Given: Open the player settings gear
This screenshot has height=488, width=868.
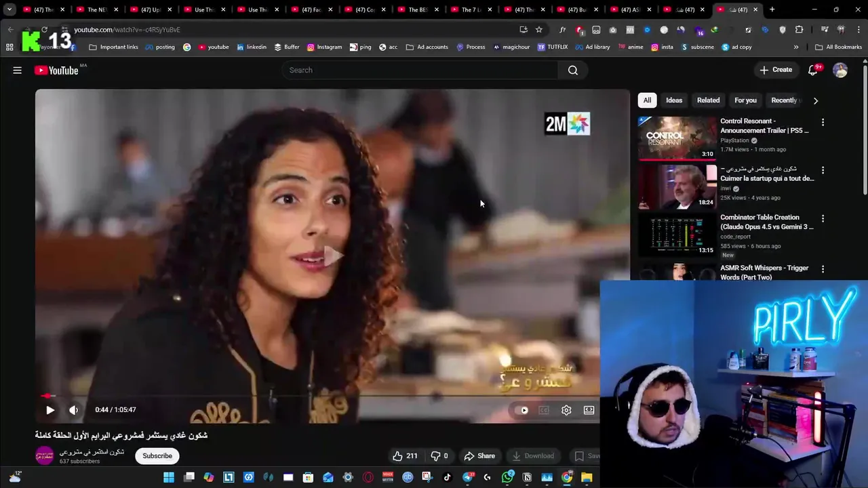Looking at the screenshot, I should [566, 410].
